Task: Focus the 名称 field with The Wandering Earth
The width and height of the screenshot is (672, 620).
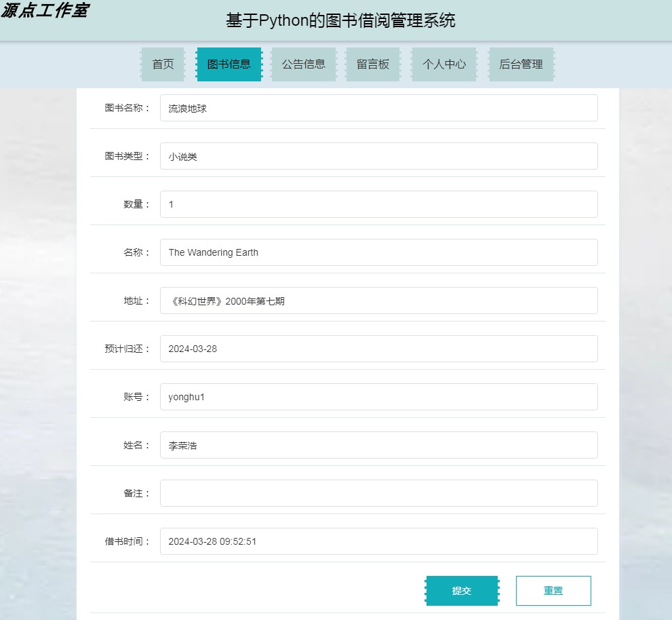Action: (378, 252)
